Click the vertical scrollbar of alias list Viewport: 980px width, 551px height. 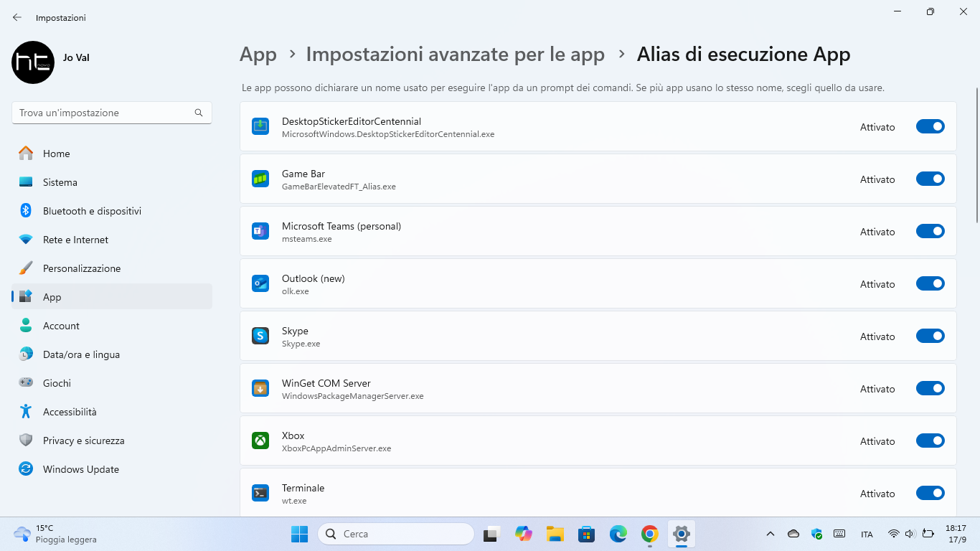coord(976,155)
